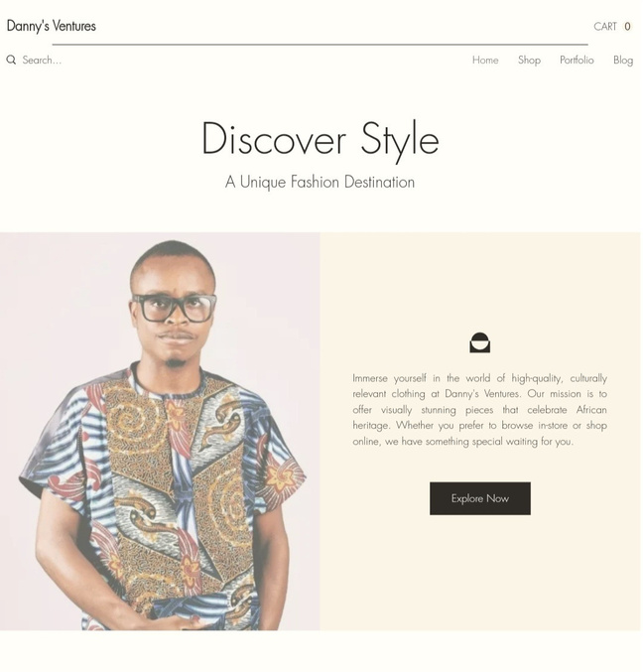The width and height of the screenshot is (643, 672).
Task: Click the man in African print shirt photo
Action: click(160, 432)
